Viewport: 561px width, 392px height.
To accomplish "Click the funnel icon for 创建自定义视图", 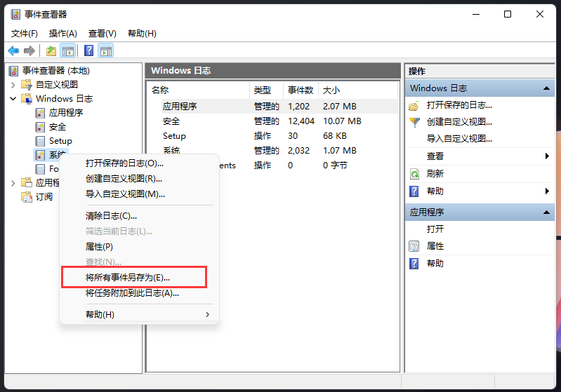I will (x=414, y=122).
